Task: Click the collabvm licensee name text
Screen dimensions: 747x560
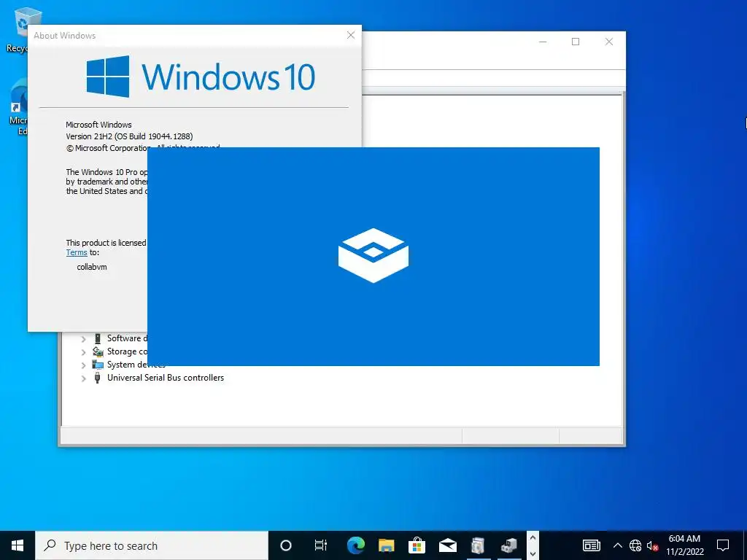Action: 92,267
